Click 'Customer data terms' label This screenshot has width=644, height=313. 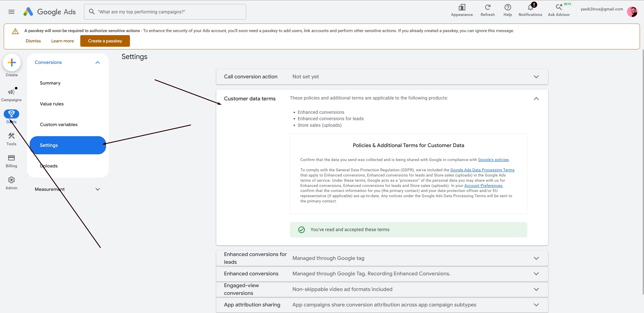pos(249,99)
